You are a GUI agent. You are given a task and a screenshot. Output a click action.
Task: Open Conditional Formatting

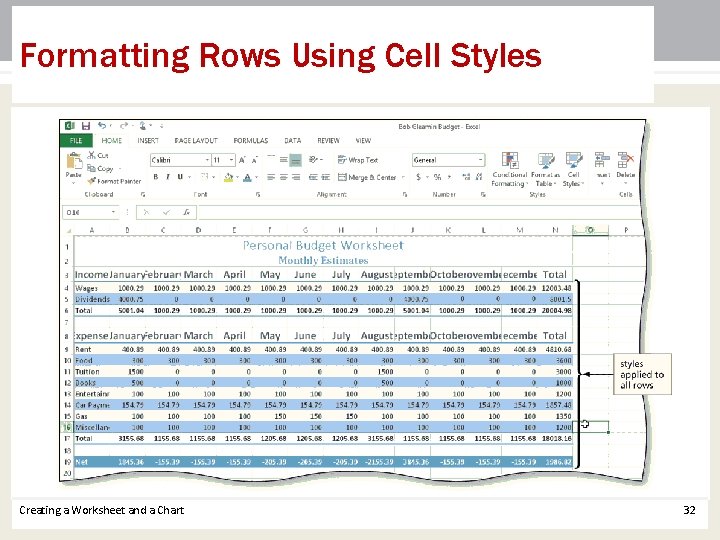[x=510, y=169]
